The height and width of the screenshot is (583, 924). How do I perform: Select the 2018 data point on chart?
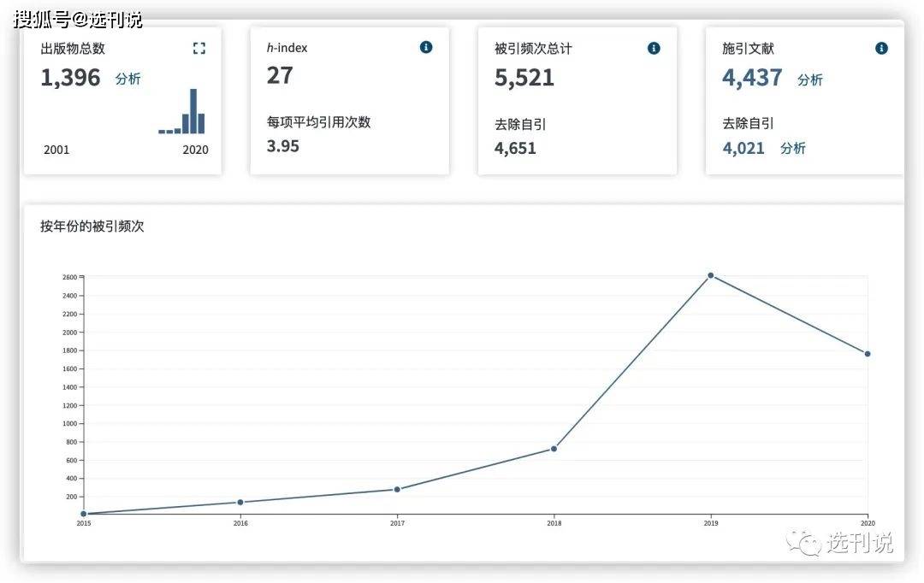pyautogui.click(x=554, y=449)
